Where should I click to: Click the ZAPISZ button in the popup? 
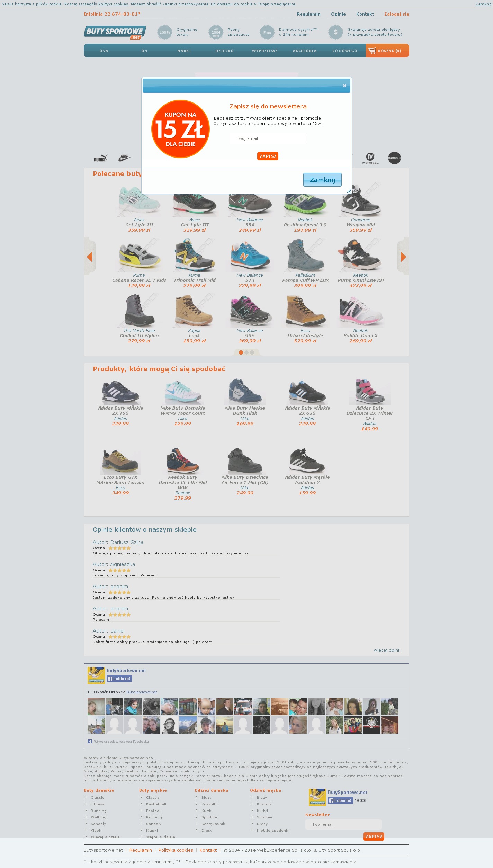[268, 156]
